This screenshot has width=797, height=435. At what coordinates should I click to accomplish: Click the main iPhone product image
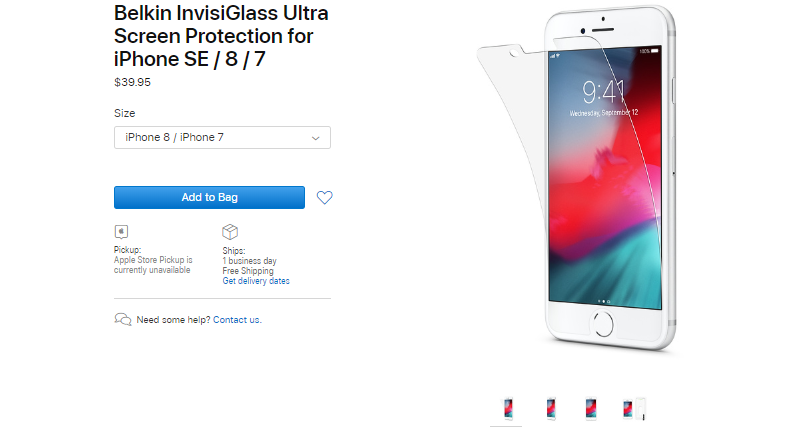[x=578, y=178]
